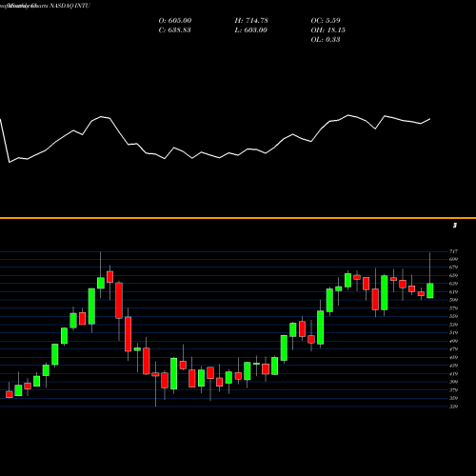The width and height of the screenshot is (476, 476).
Task: Click the 519 price axis label
Action: tap(453, 333)
